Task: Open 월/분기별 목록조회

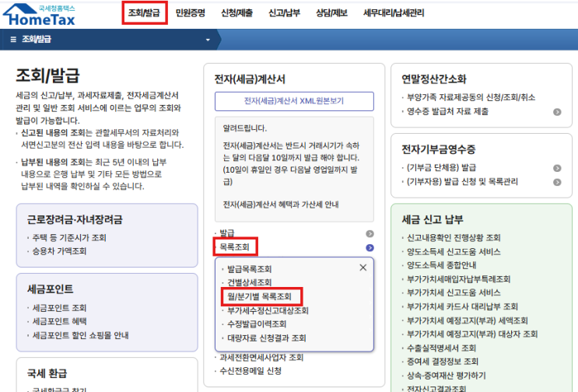Action: coord(259,296)
